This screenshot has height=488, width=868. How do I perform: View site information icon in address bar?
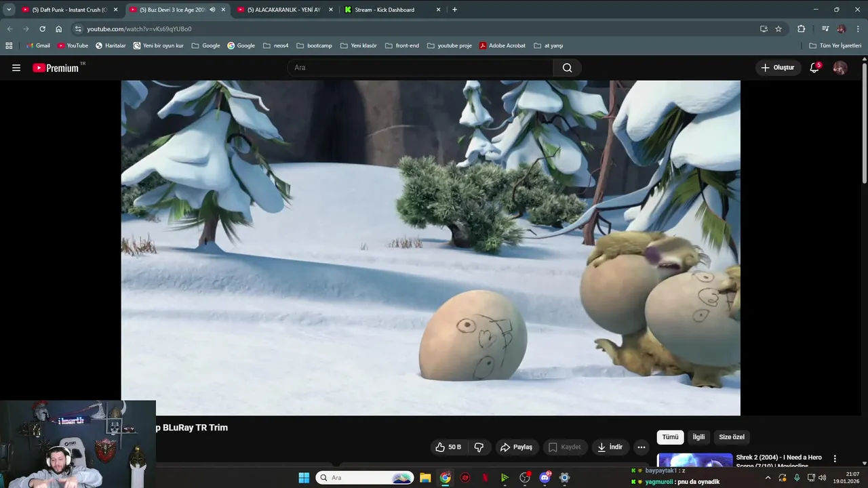[x=78, y=29]
